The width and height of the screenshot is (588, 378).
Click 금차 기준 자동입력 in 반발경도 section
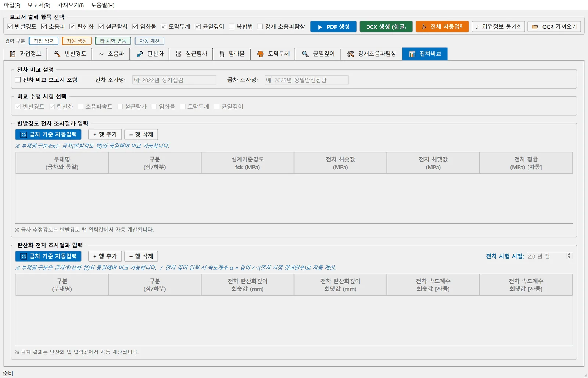pos(49,134)
